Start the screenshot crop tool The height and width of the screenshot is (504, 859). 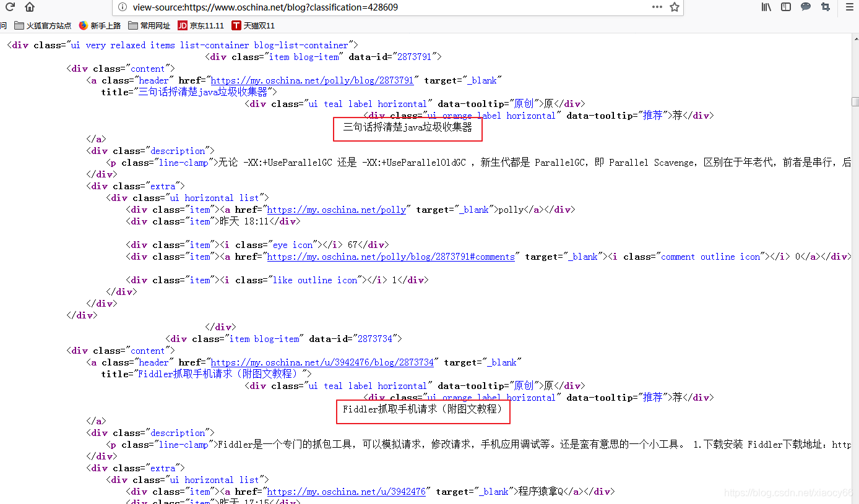coord(826,7)
